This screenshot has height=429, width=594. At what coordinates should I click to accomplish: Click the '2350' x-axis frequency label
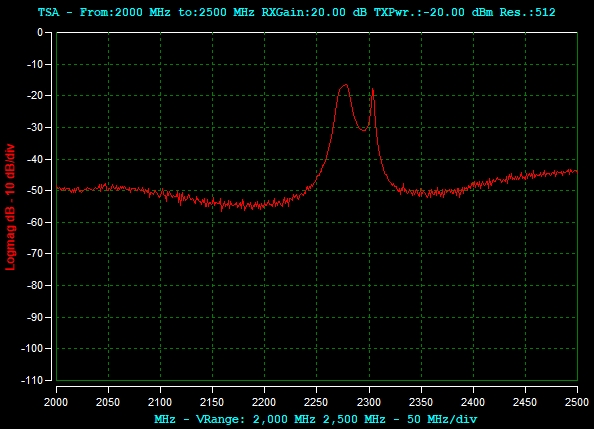[x=421, y=402]
